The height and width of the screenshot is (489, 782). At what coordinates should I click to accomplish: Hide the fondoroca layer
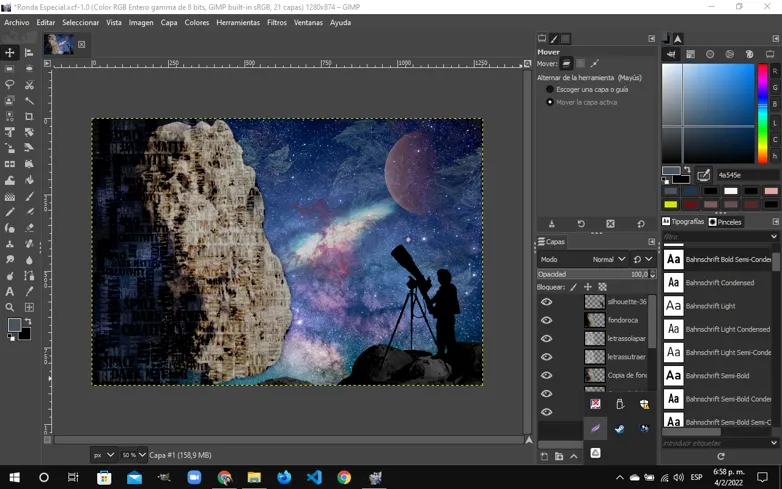point(547,320)
